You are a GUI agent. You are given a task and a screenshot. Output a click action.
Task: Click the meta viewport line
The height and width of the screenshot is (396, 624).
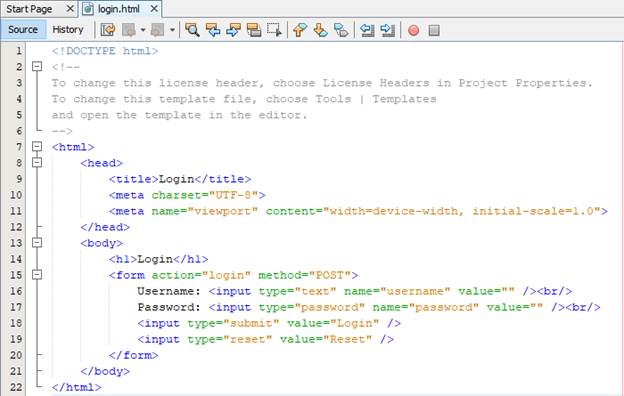click(358, 211)
